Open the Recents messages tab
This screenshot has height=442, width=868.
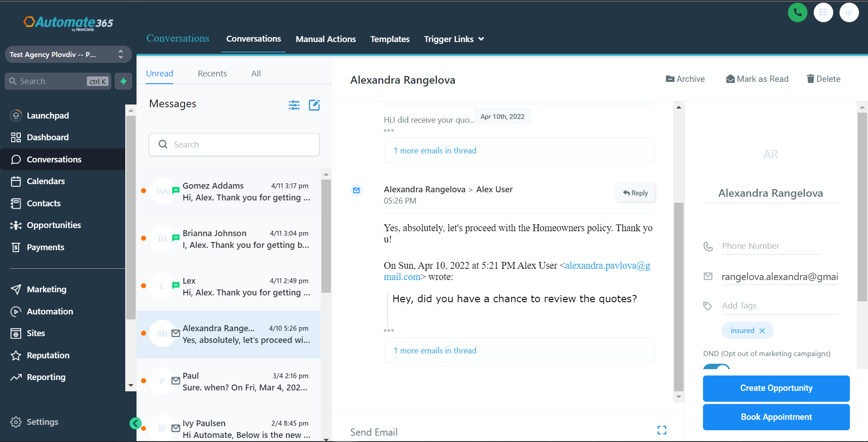(212, 73)
